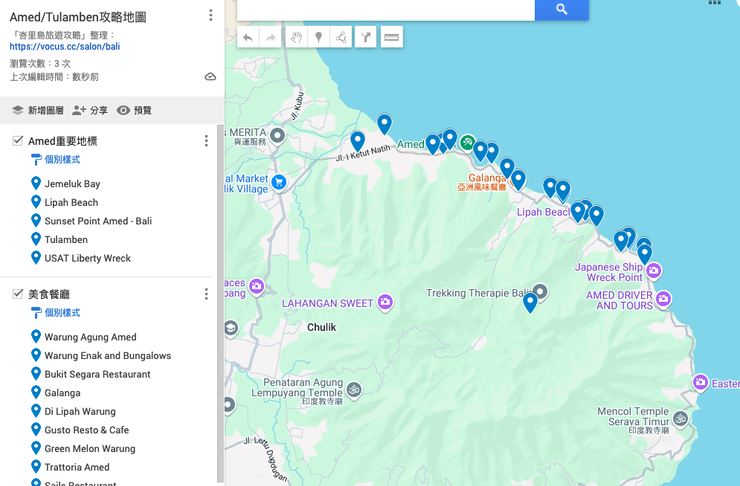Viewport: 740px width, 486px height.
Task: Open 美食餐廳 layer options menu
Action: pos(206,294)
